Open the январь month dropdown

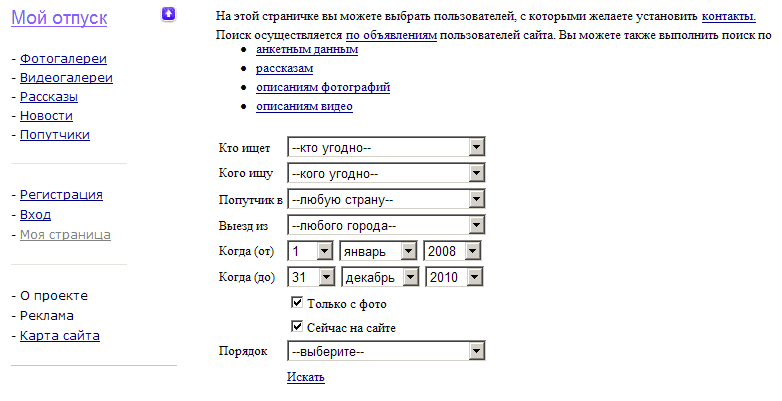pyautogui.click(x=379, y=251)
